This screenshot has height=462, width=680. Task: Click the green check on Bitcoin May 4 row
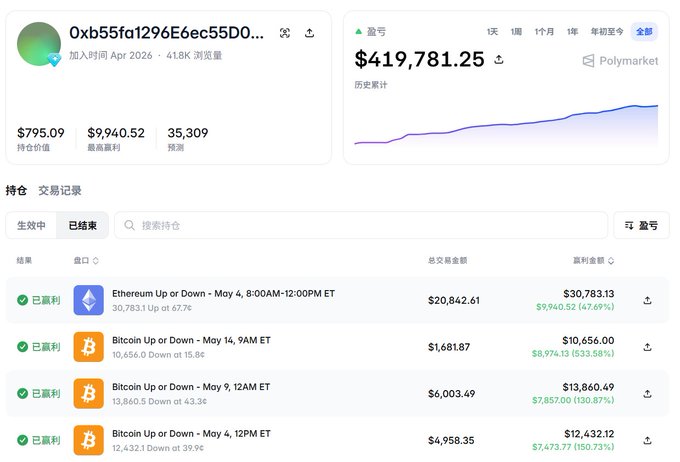click(x=23, y=440)
